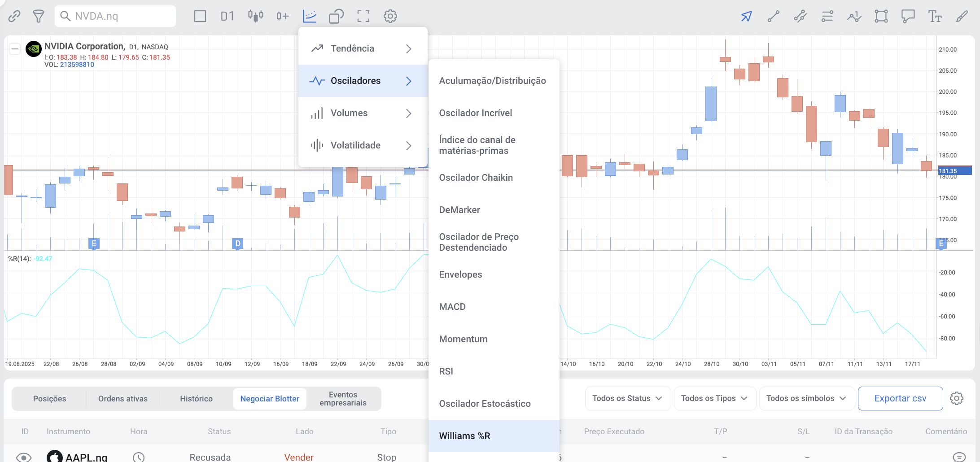
Task: Open the Todos os Status dropdown
Action: coord(628,398)
